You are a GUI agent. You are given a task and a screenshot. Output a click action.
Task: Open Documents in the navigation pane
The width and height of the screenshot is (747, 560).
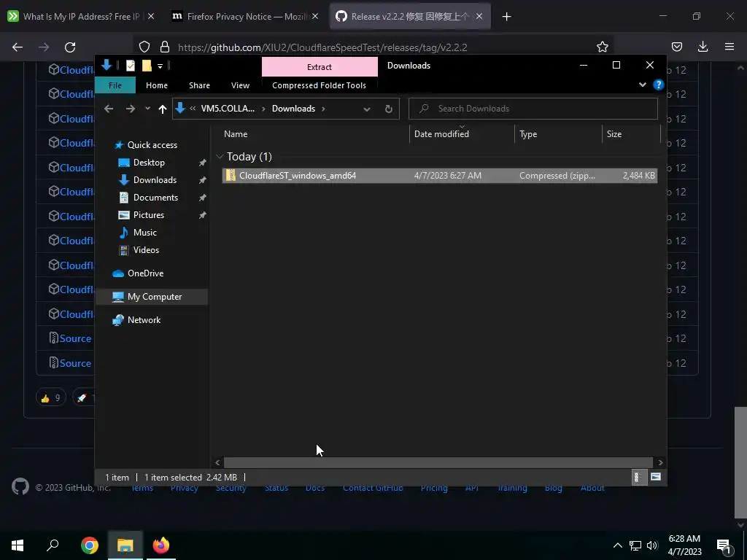coord(155,198)
